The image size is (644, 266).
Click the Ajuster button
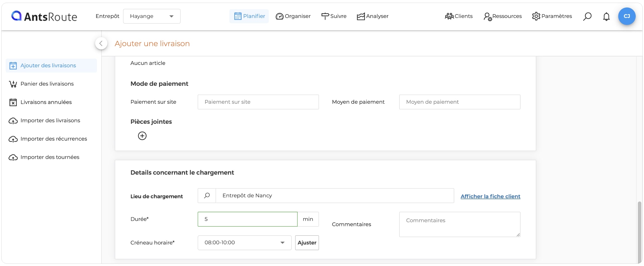(307, 243)
